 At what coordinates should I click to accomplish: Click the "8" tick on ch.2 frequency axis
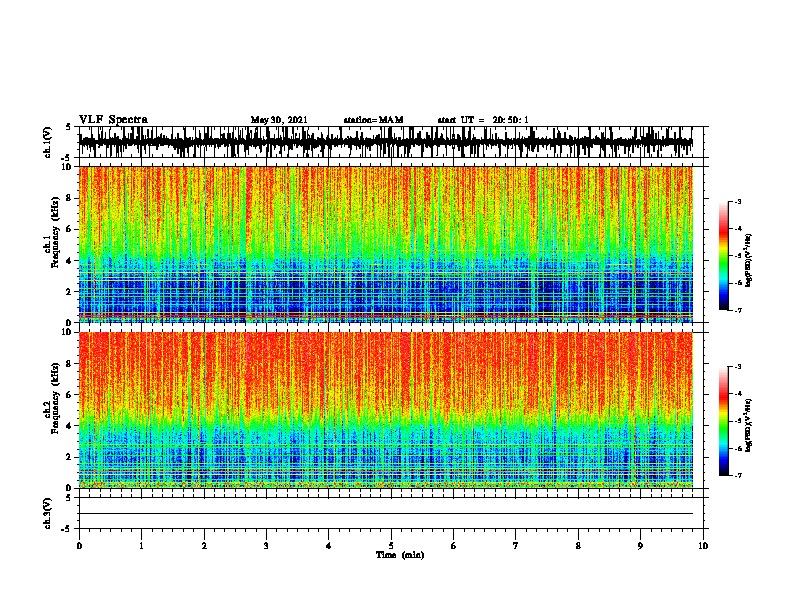tap(70, 364)
